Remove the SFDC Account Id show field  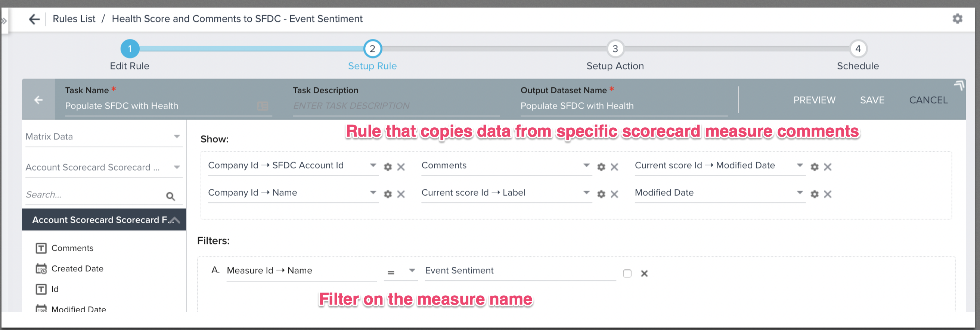click(x=401, y=167)
